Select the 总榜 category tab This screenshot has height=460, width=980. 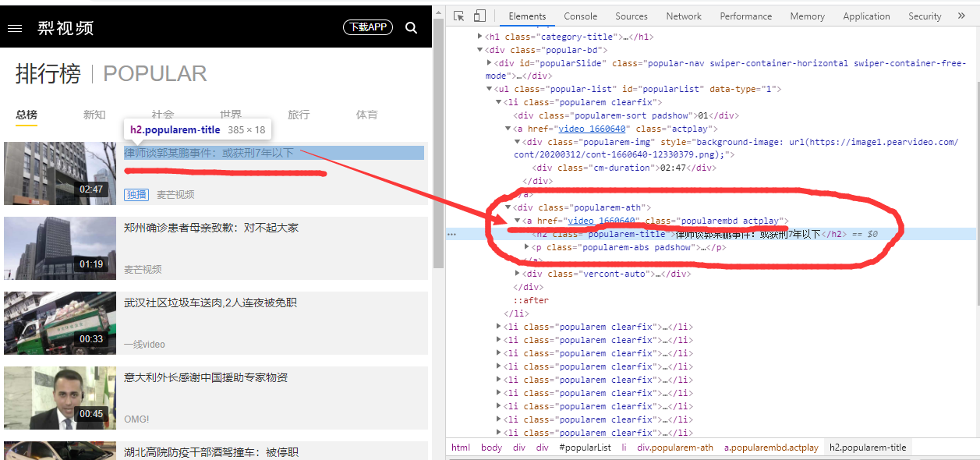click(27, 115)
